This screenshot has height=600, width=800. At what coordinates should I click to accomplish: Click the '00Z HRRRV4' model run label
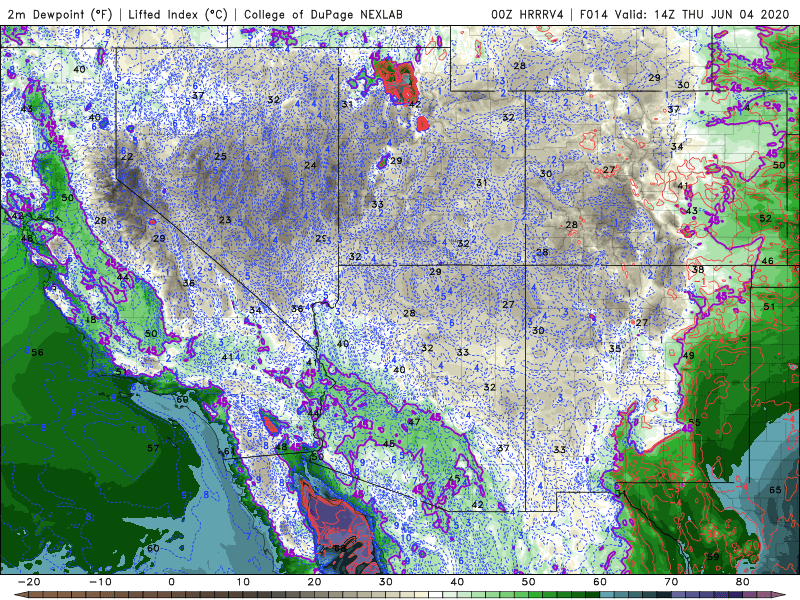[527, 14]
